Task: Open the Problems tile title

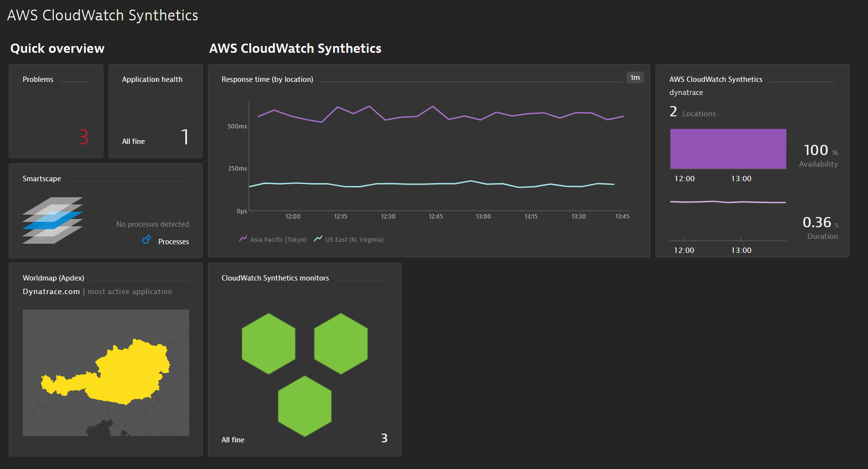Action: click(38, 79)
